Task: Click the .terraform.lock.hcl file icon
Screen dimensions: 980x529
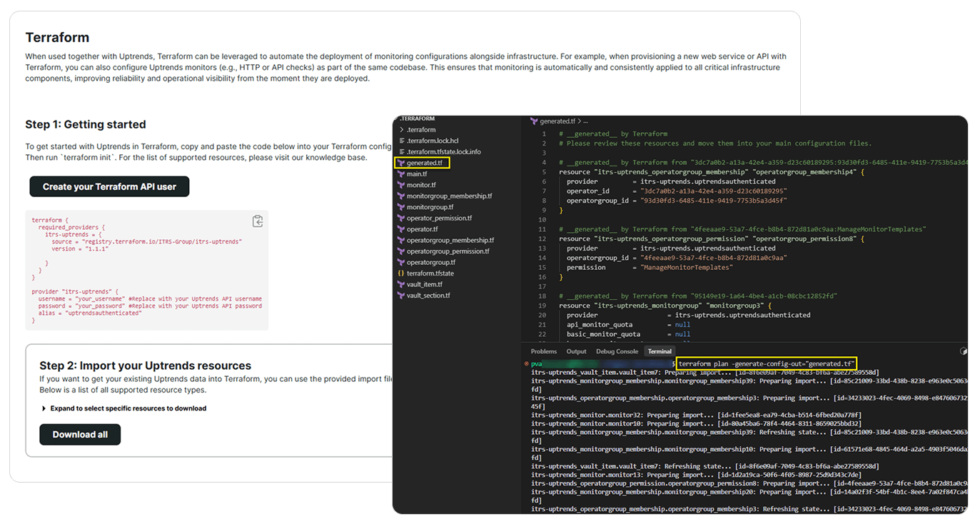Action: 401,141
